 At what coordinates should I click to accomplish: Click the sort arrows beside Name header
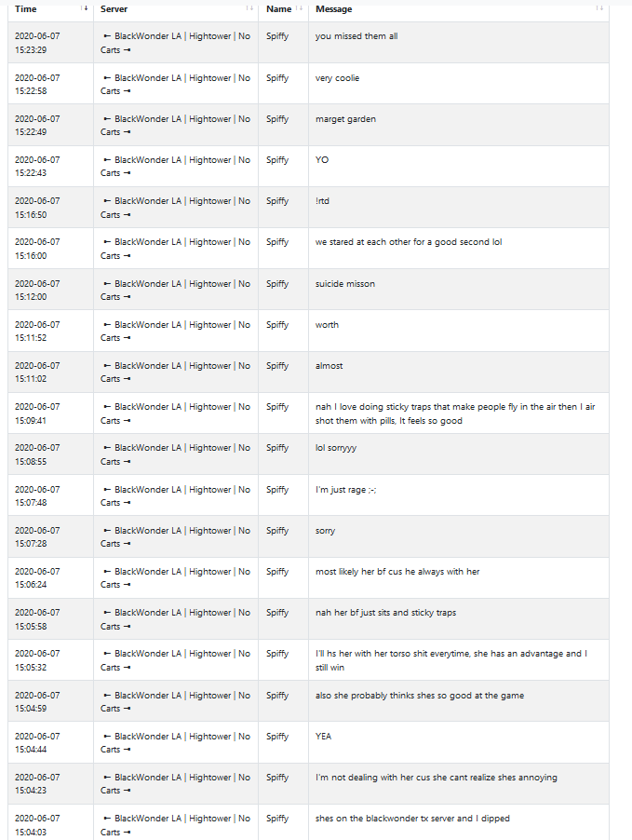299,8
